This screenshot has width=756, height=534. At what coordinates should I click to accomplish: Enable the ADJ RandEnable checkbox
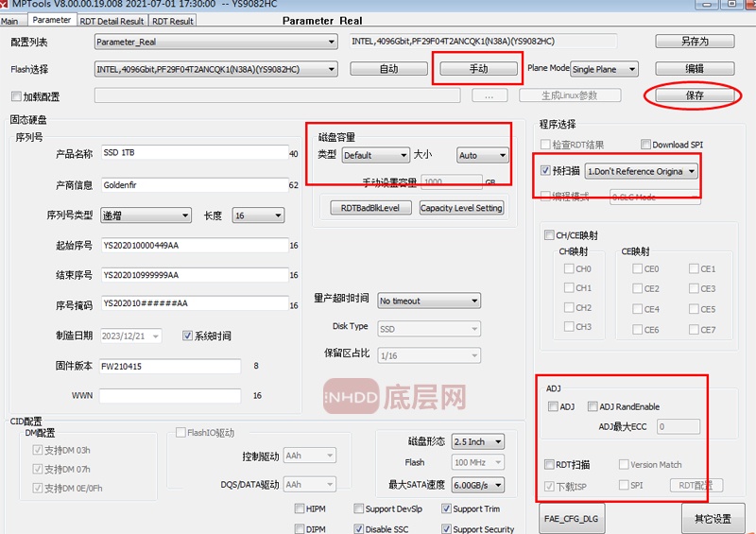[x=593, y=407]
